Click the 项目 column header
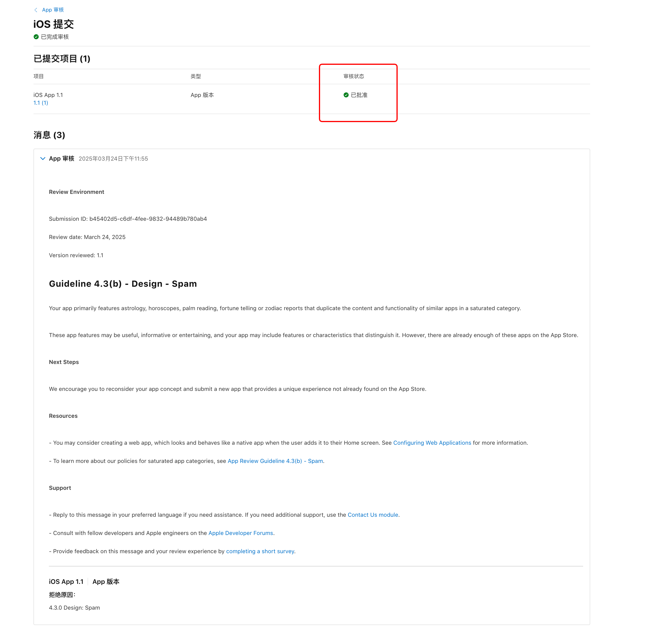 [x=38, y=76]
